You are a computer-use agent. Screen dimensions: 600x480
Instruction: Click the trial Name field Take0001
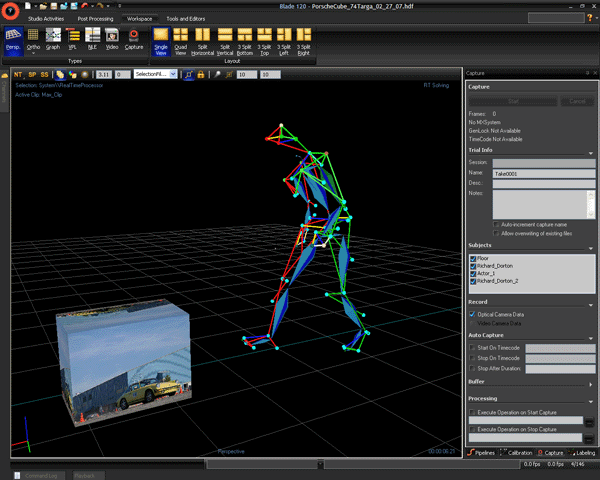[544, 173]
